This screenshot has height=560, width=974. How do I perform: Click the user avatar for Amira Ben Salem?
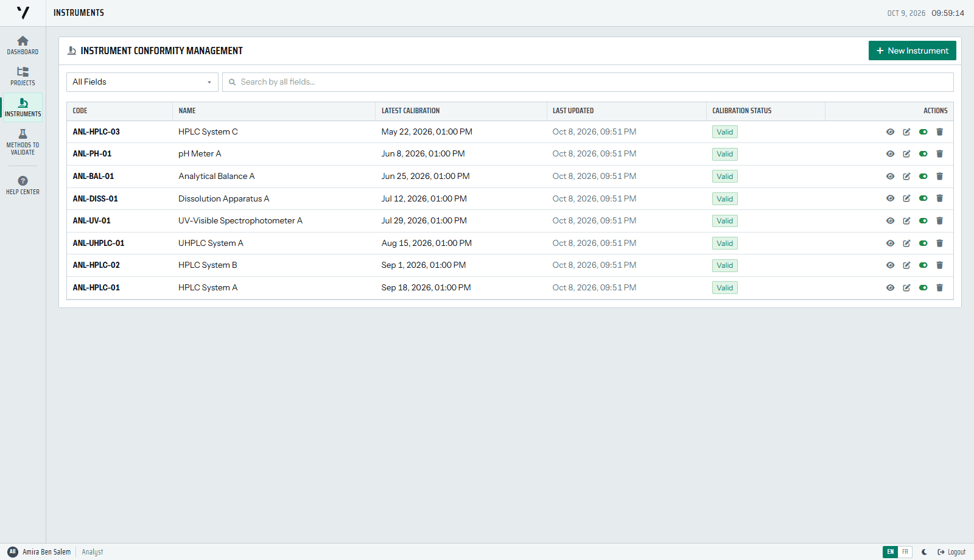(13, 551)
